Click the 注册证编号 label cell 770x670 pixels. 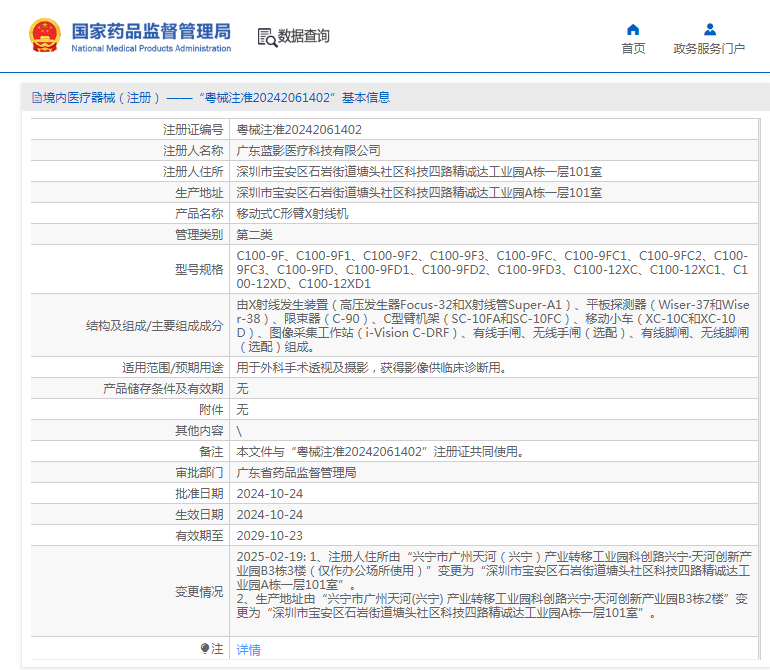130,130
